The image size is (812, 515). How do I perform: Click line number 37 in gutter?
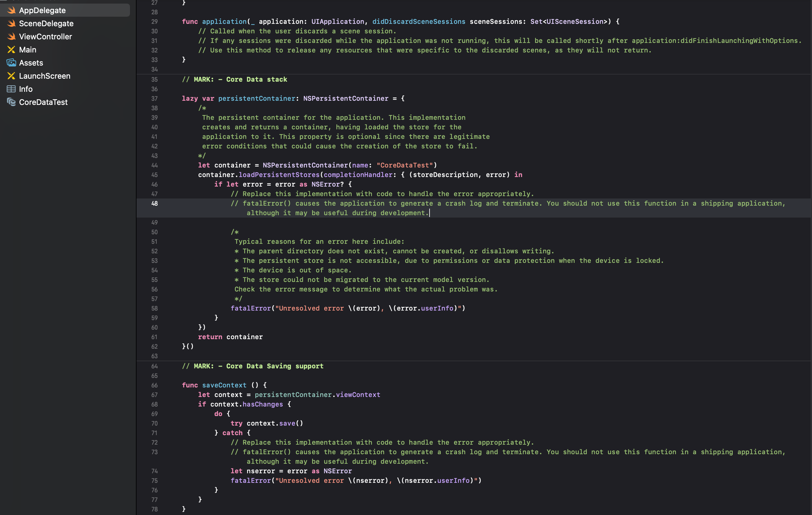click(154, 99)
